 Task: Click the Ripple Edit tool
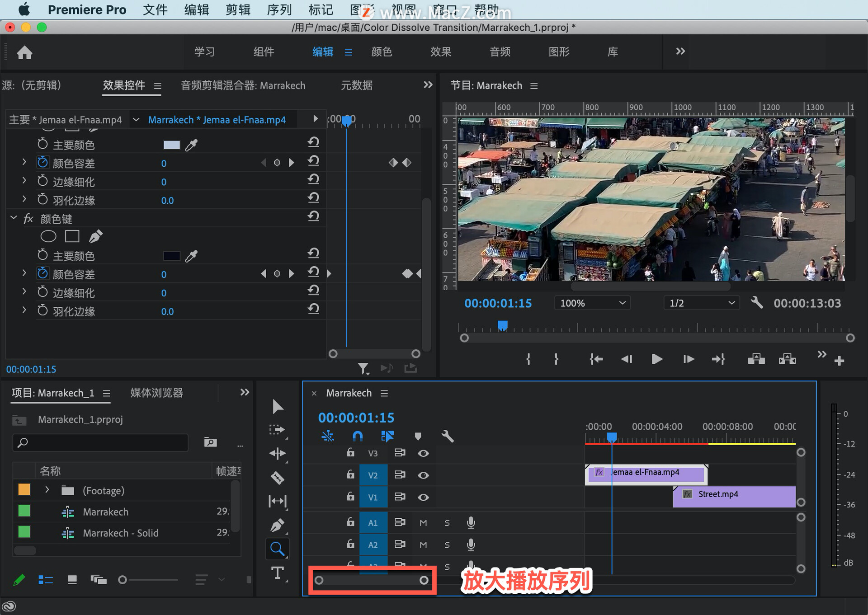point(277,453)
